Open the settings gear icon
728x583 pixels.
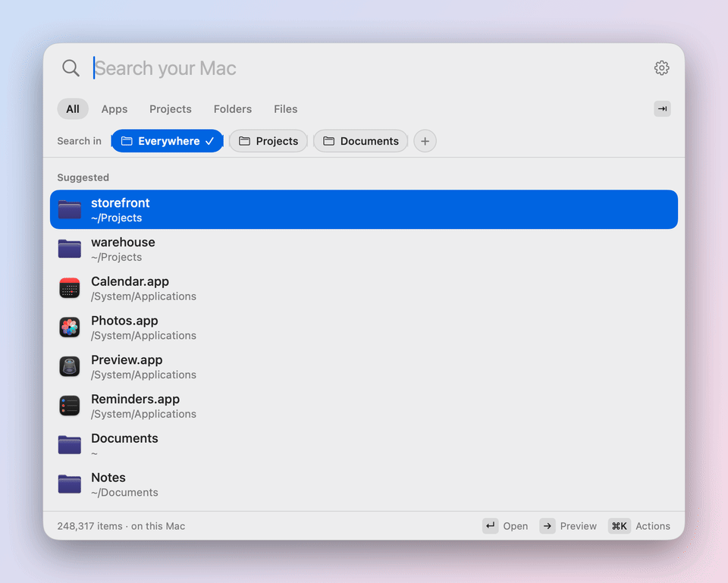point(661,67)
